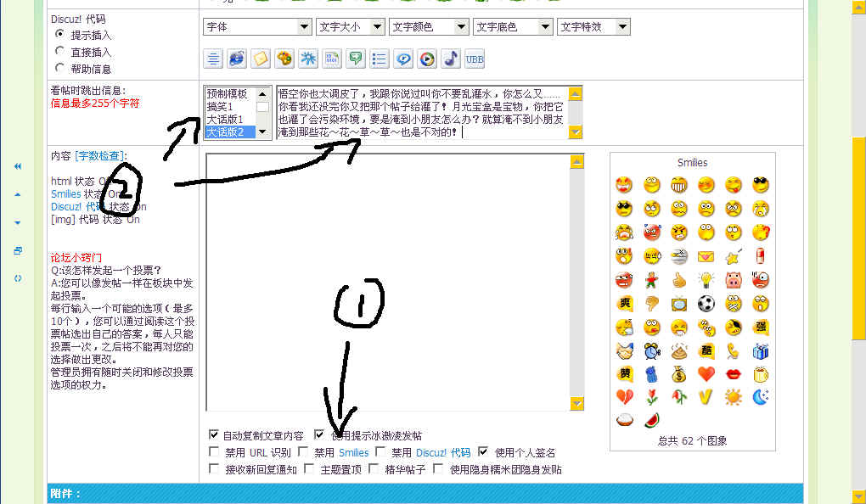Insert a bulleted list
866x504 pixels.
point(380,59)
